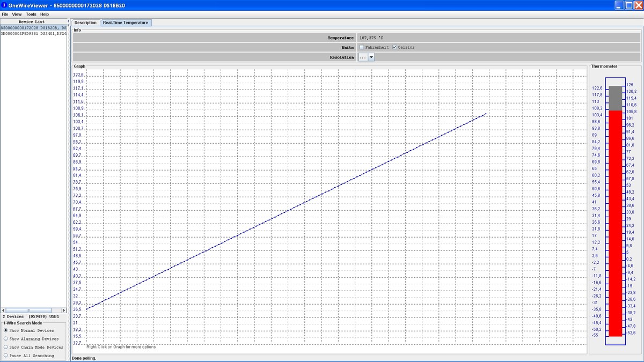Image resolution: width=644 pixels, height=362 pixels.
Task: Open the Help menu
Action: coord(44,14)
